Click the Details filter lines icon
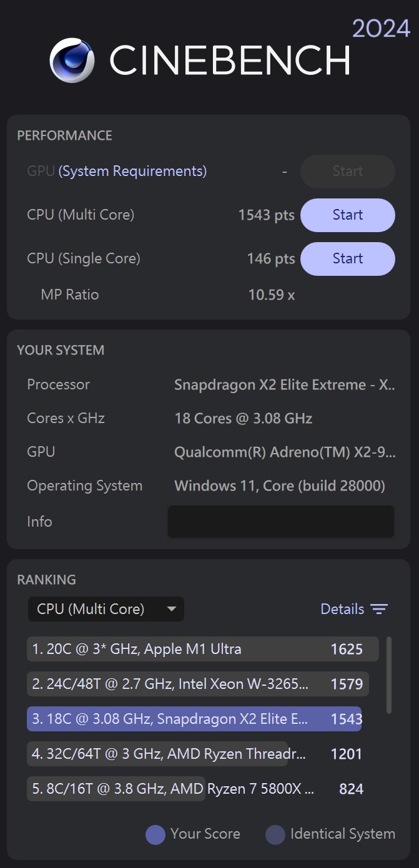Screen dimensions: 419x868 379,609
